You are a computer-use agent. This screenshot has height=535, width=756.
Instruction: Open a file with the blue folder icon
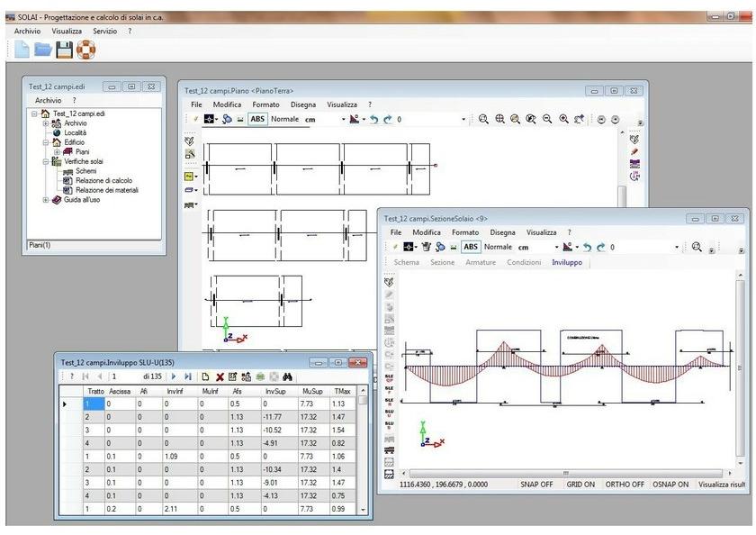coord(43,51)
